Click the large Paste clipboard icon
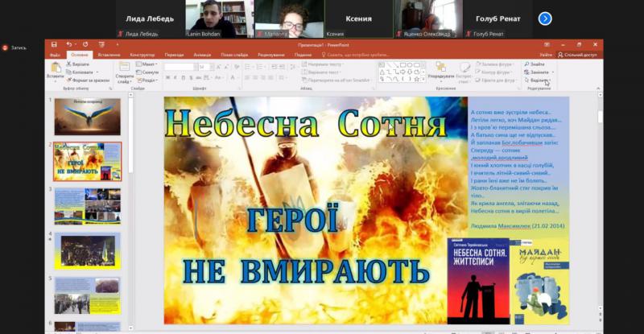Image resolution: width=644 pixels, height=334 pixels. (x=56, y=68)
